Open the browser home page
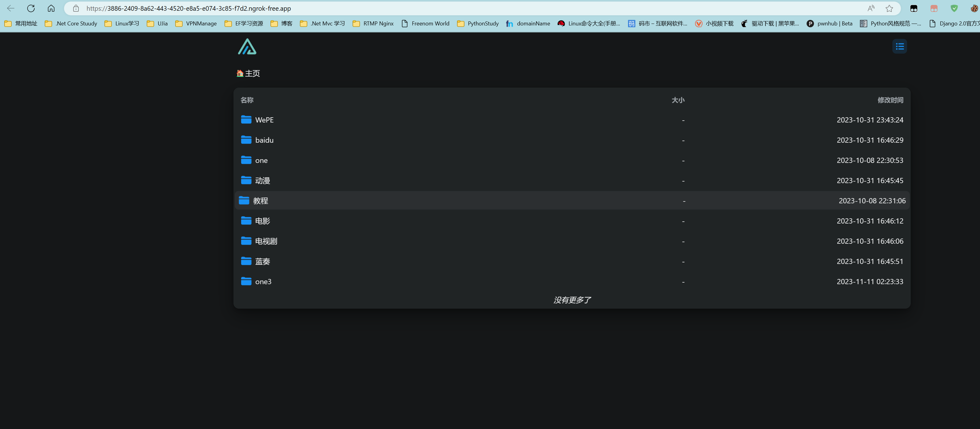 click(51, 8)
